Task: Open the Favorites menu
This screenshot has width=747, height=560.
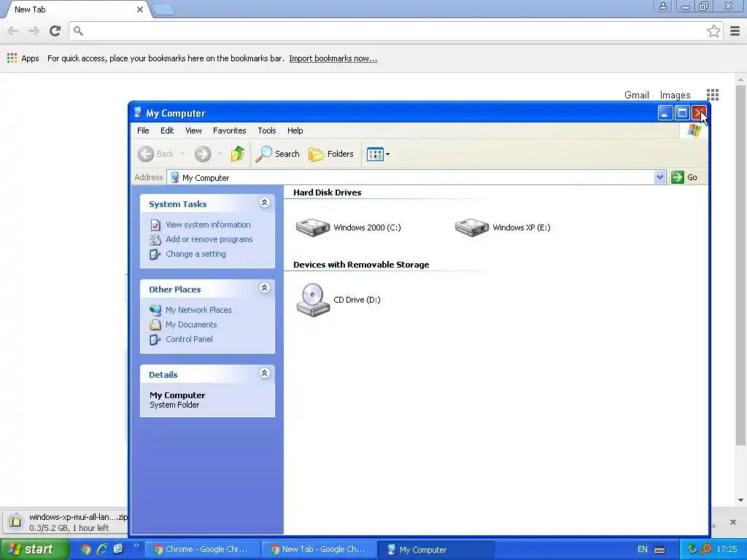Action: point(229,131)
